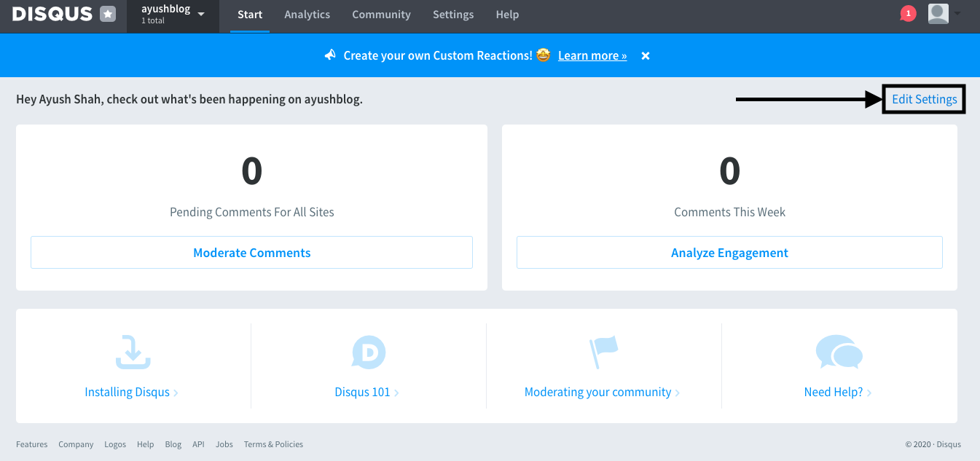Open the Settings tab in the navbar
980x461 pixels.
[x=453, y=15]
